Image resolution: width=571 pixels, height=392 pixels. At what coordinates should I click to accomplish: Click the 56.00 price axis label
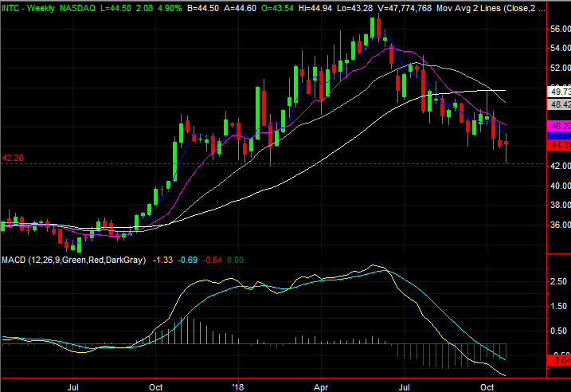(561, 29)
